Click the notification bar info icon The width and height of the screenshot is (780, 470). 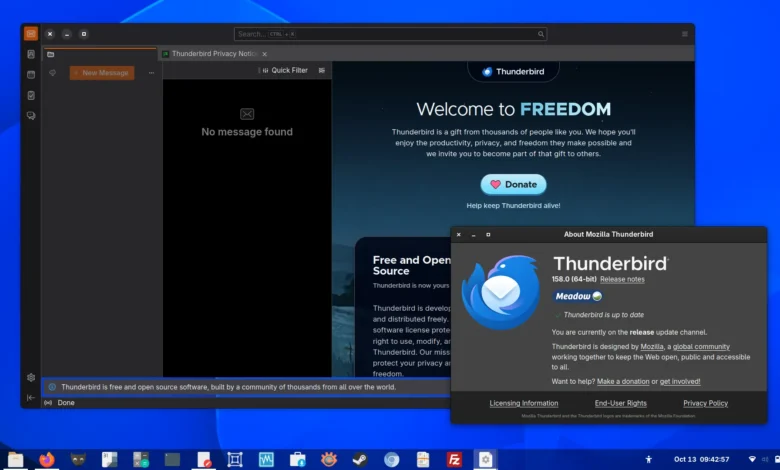[x=52, y=387]
